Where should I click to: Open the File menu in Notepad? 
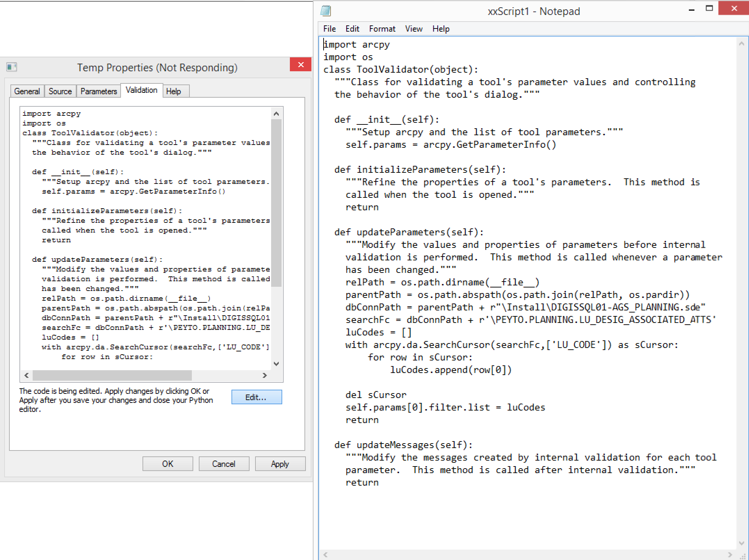tap(329, 29)
